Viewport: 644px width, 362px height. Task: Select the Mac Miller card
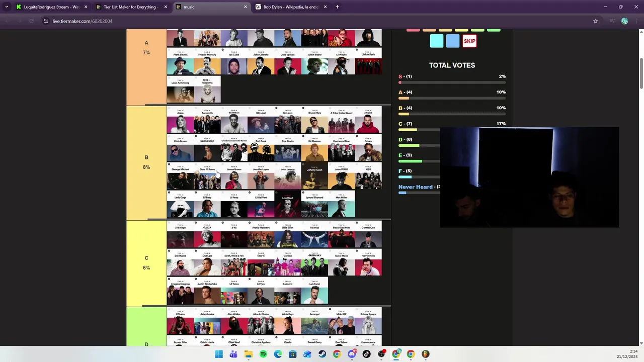341,205
